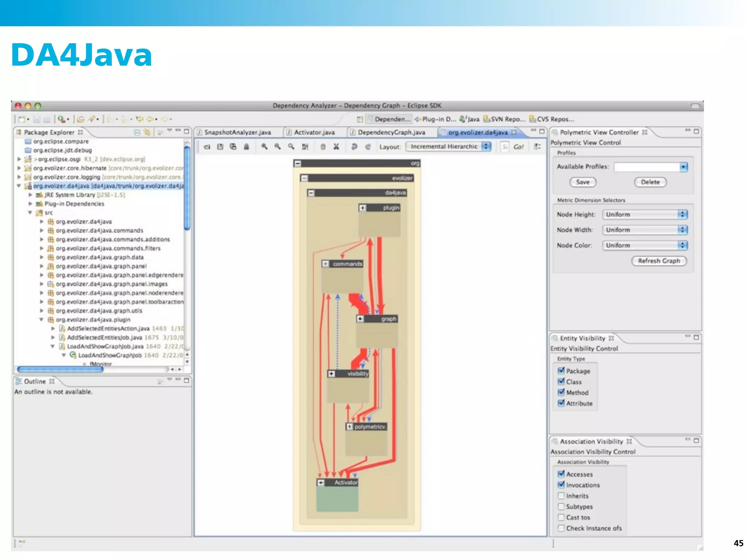Expand the plugin node's plus icon

(x=362, y=208)
